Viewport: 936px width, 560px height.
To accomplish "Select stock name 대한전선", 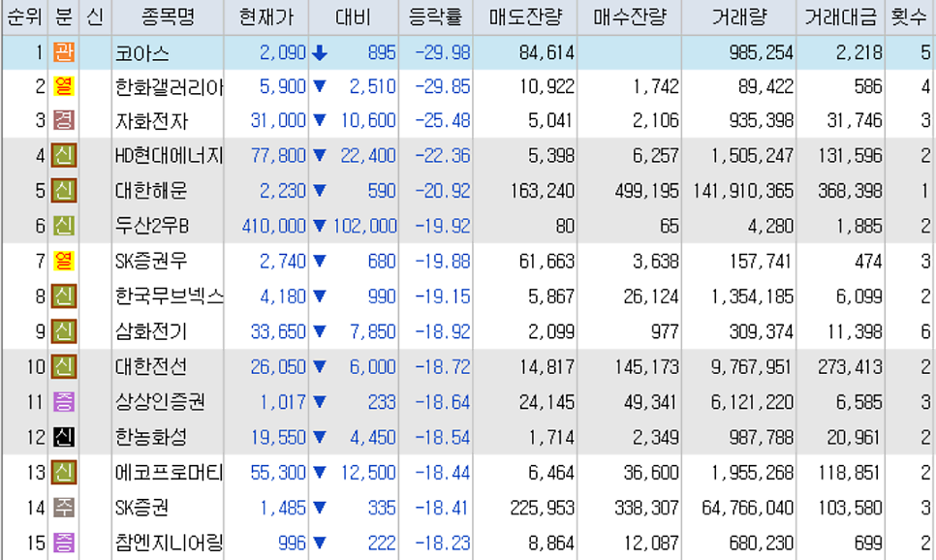I will coord(151,367).
